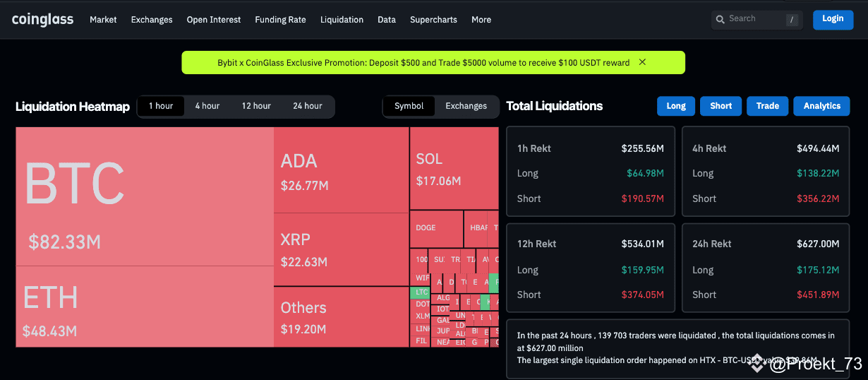Select the ADA heatmap tile

point(341,170)
